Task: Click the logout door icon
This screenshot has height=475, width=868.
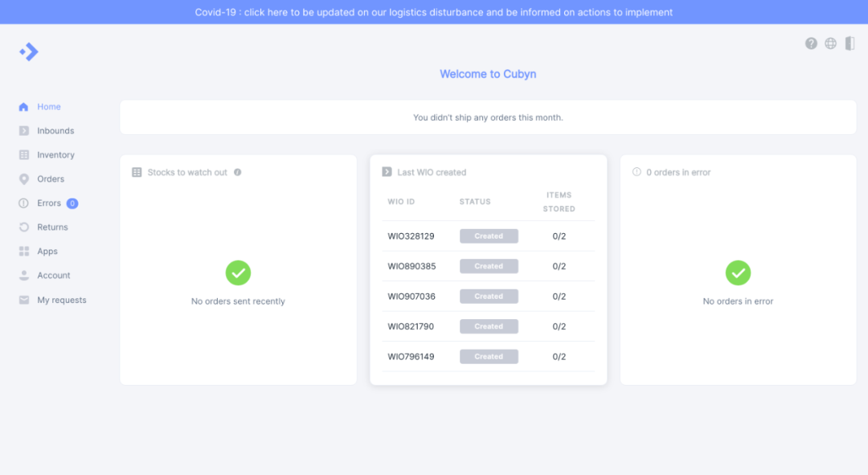Action: pos(850,43)
